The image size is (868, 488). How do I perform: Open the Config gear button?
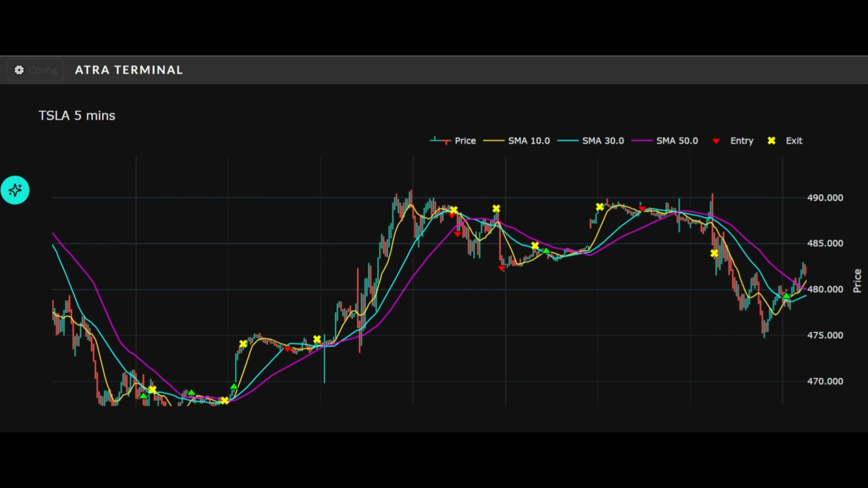pos(35,70)
